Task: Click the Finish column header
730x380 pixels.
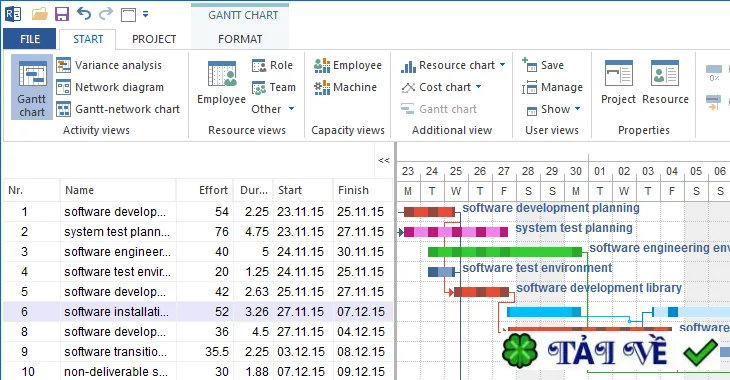Action: [363, 190]
